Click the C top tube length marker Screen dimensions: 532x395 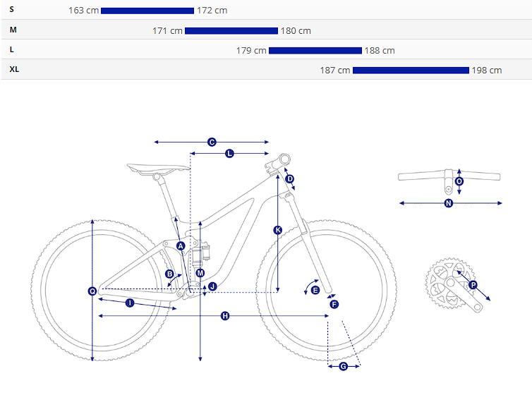212,142
